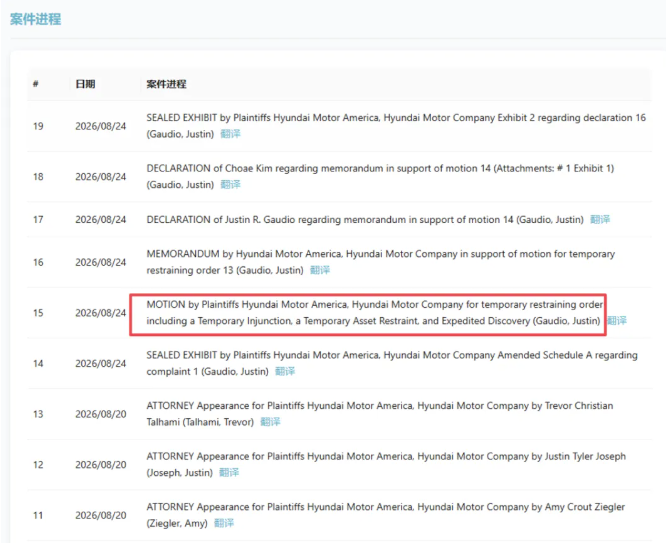The height and width of the screenshot is (545, 666).
Task: Click 翻译 link for entry 18 Choae Kim declaration
Action: pos(230,184)
